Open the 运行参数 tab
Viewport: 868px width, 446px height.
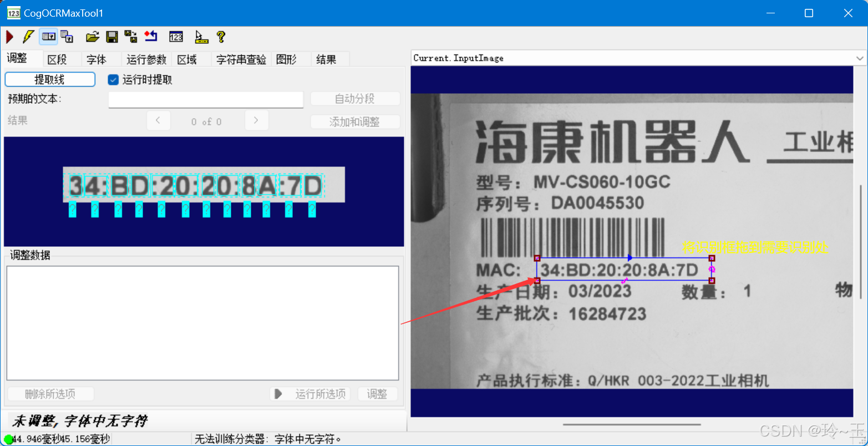point(146,59)
